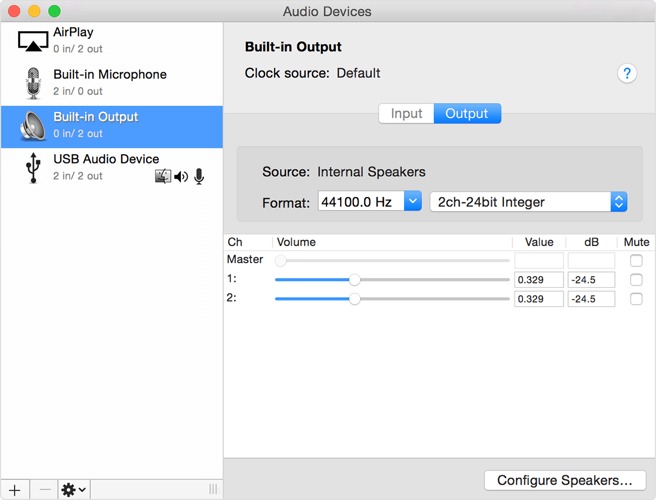Open the gear action menu
This screenshot has height=500, width=656.
(x=74, y=489)
